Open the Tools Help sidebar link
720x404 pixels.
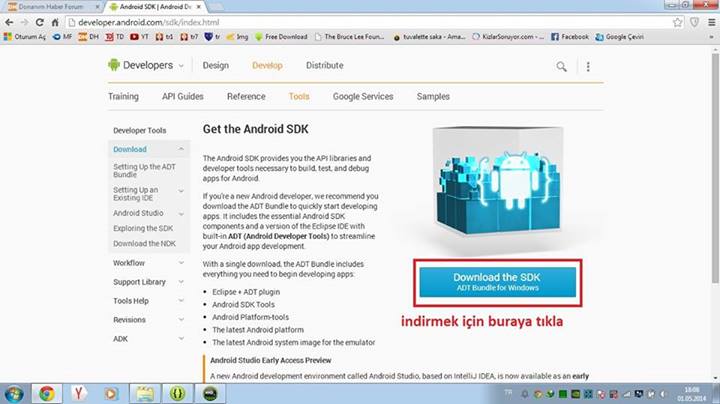(x=131, y=301)
